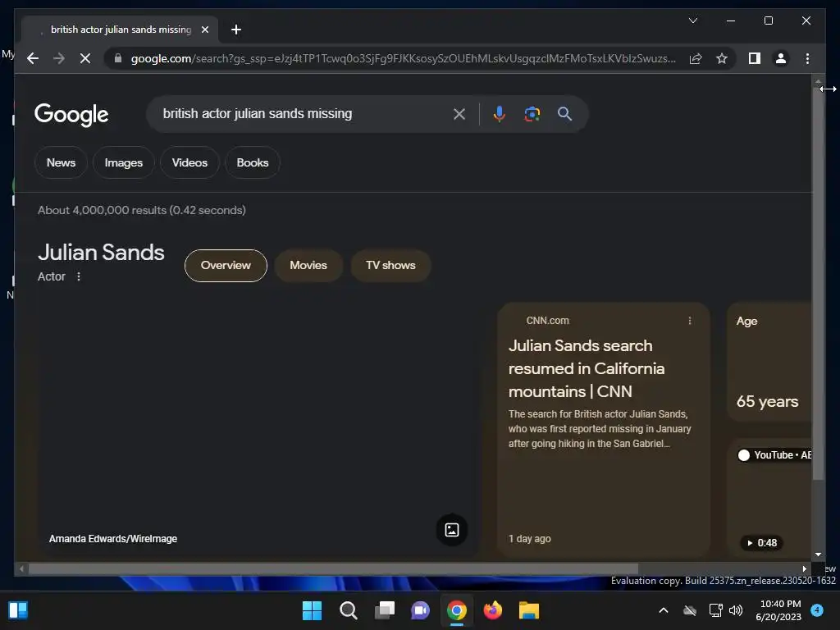Open the YouTube source label on video card
The height and width of the screenshot is (630, 840).
tap(774, 454)
